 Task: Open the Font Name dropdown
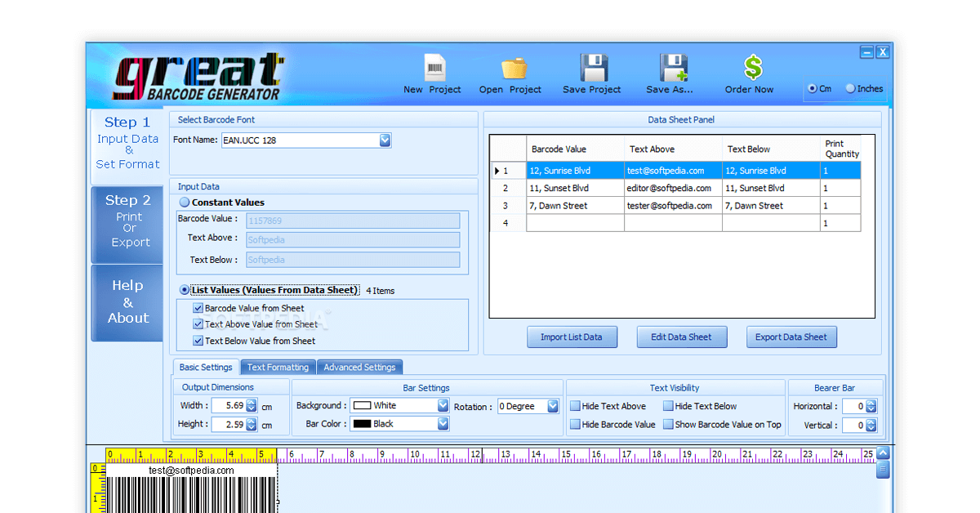[385, 140]
